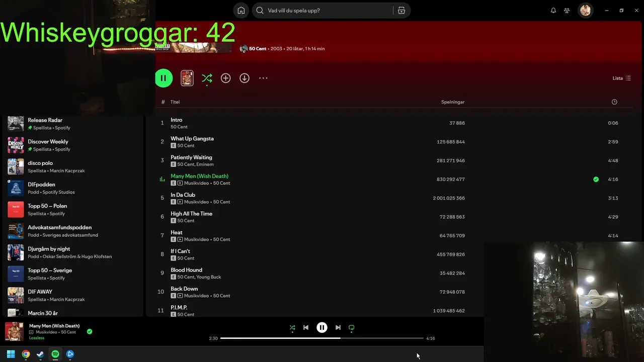Click the Eminem artist link under Patiently Waiting
This screenshot has width=644, height=362.
click(205, 164)
